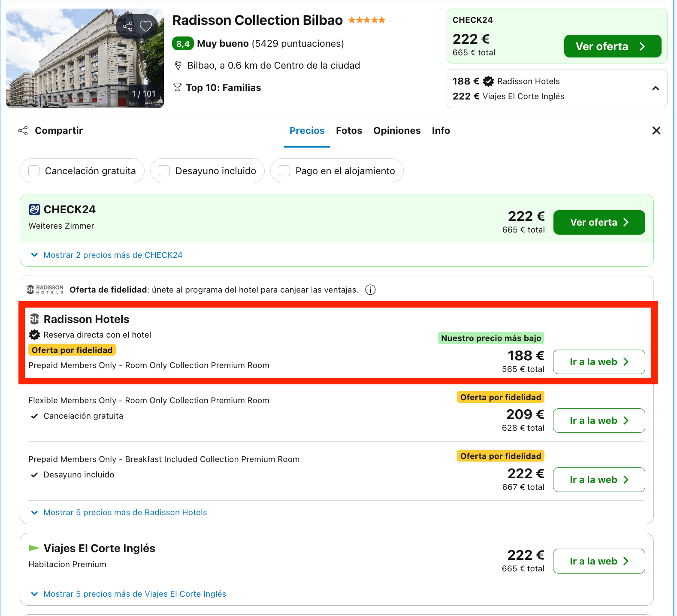This screenshot has width=677, height=616.
Task: Close the hotel details panel
Action: (656, 130)
